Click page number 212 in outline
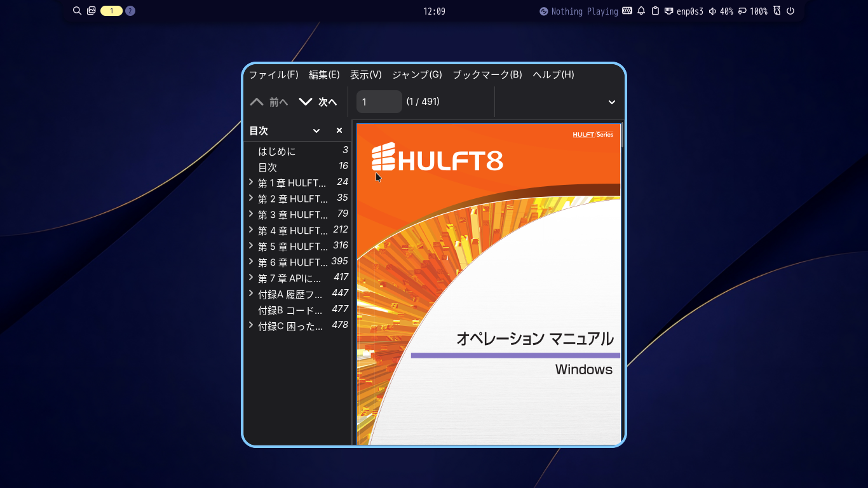 [x=341, y=229]
